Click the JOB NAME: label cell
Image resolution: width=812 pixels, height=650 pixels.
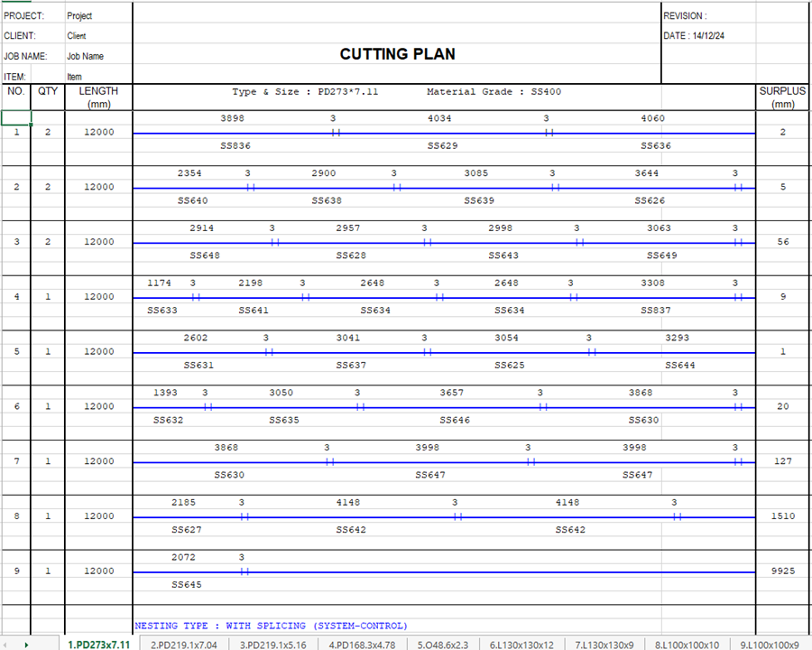coord(25,56)
